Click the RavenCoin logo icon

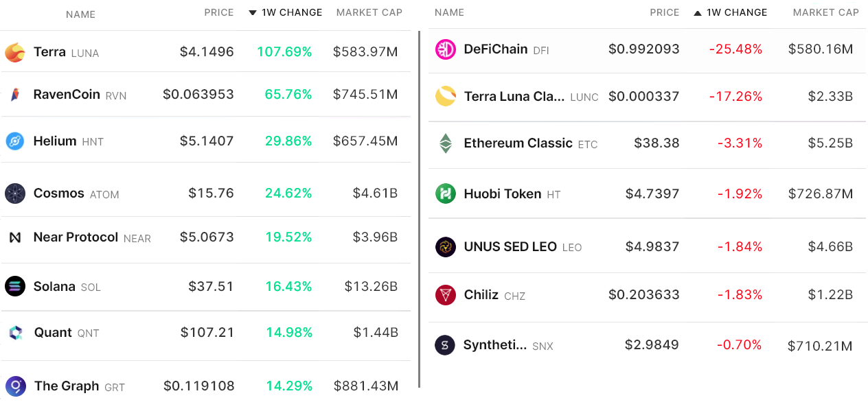tap(15, 95)
